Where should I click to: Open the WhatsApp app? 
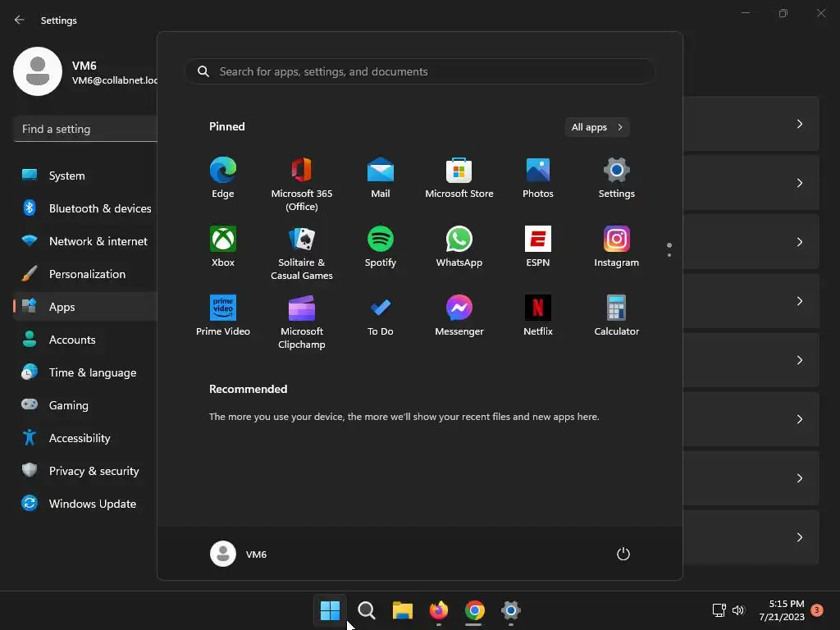pyautogui.click(x=459, y=246)
